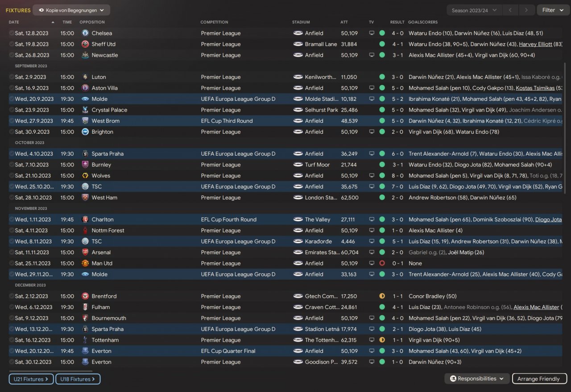Click the stadium icon beside The Valley
Viewport: 571px width, 392px height.
(x=298, y=219)
